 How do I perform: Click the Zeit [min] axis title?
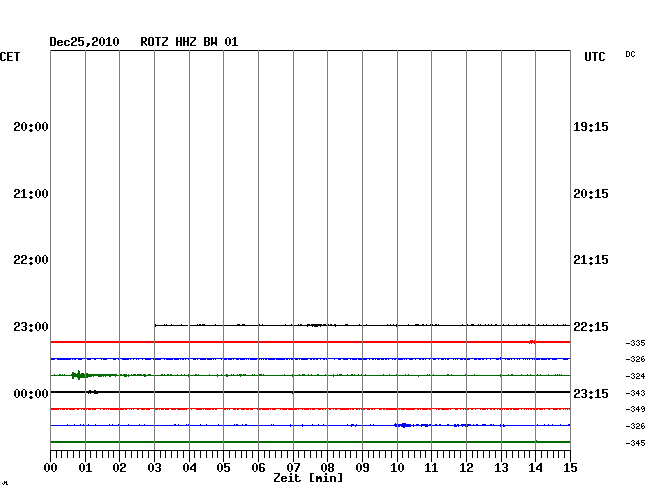308,478
